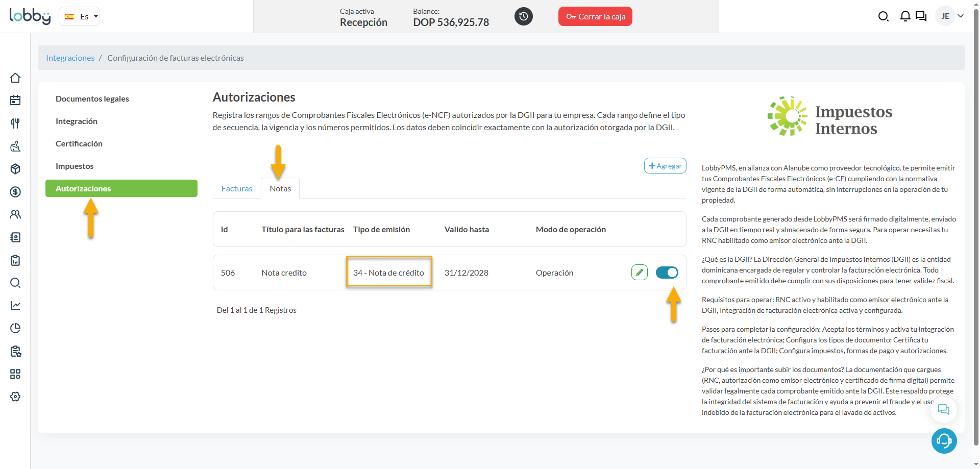Open Documentos legales section
Viewport: 980px width, 469px height.
coord(92,98)
